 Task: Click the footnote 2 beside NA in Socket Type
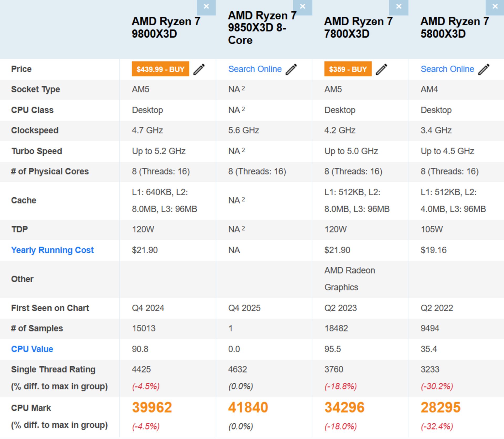click(243, 87)
